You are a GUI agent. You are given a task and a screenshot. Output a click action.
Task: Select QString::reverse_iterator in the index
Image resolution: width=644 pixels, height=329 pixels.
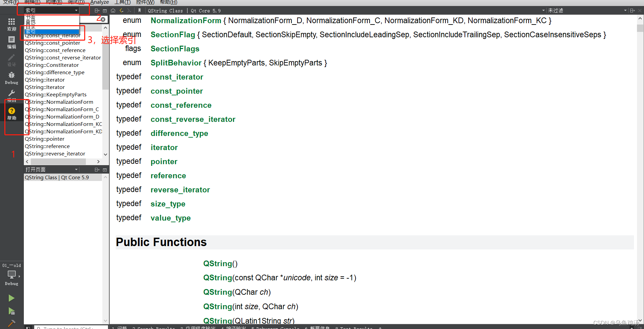tap(55, 154)
